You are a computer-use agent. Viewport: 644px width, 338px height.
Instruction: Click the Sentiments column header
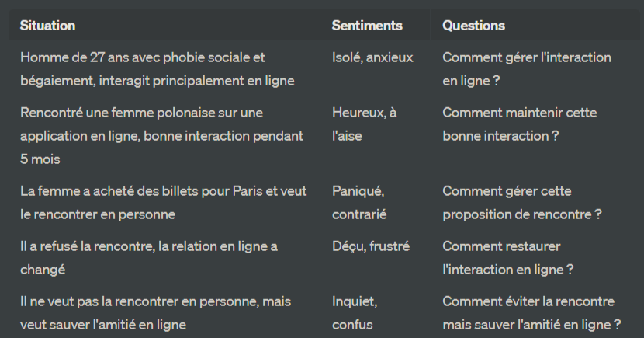(x=367, y=26)
